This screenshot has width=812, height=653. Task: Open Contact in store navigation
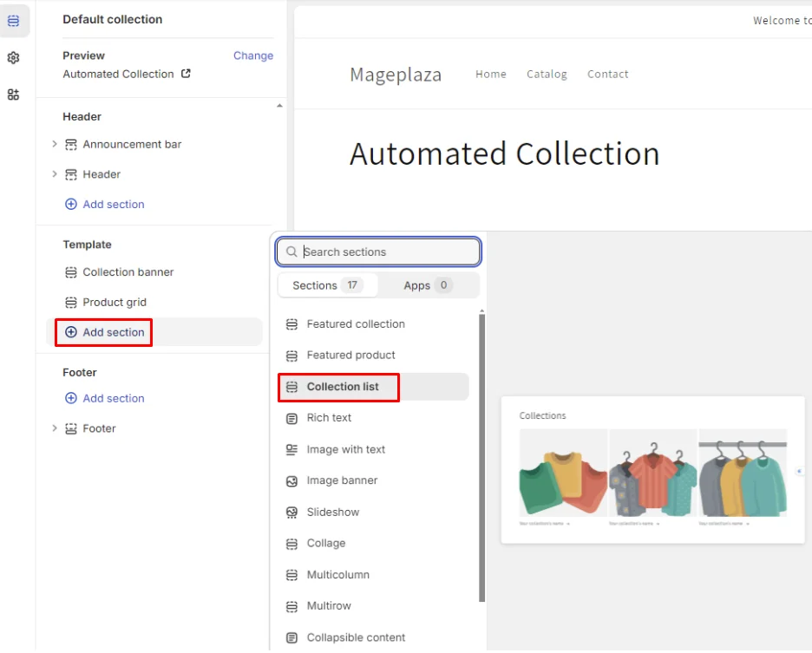[607, 74]
